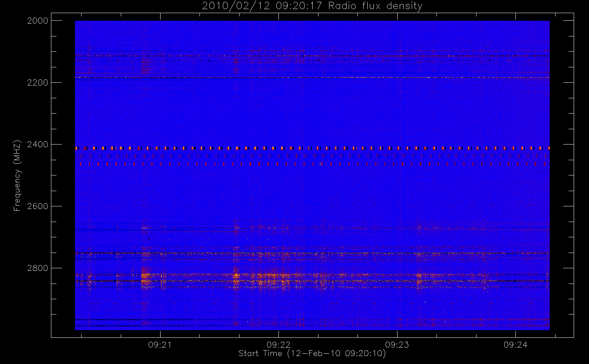
Task: Click the plot title 'Radio flux density'
Action: click(x=375, y=6)
